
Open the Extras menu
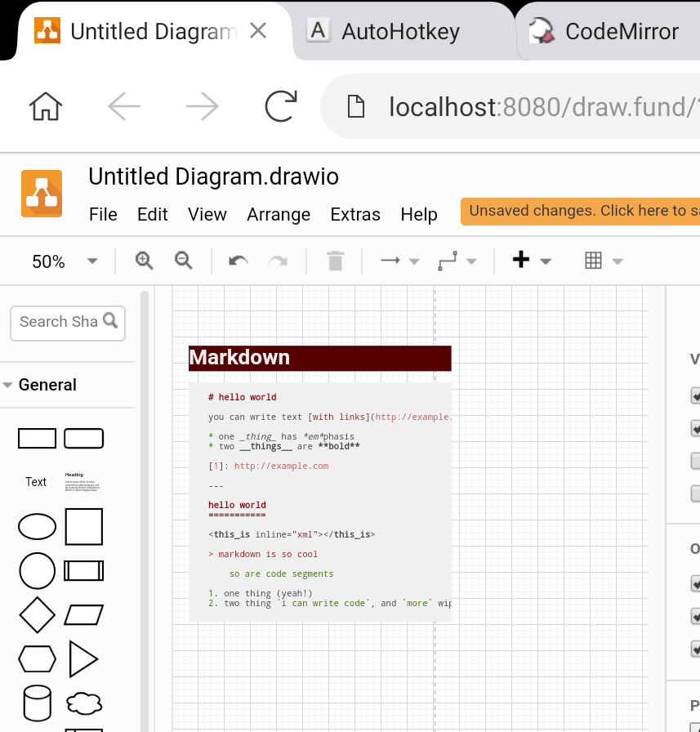pos(355,214)
